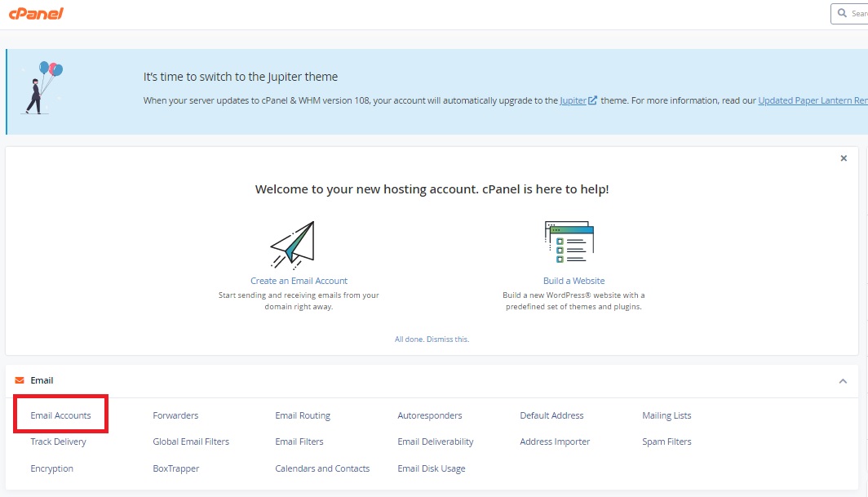The width and height of the screenshot is (868, 497).
Task: Open BoxTrapper
Action: [x=176, y=468]
